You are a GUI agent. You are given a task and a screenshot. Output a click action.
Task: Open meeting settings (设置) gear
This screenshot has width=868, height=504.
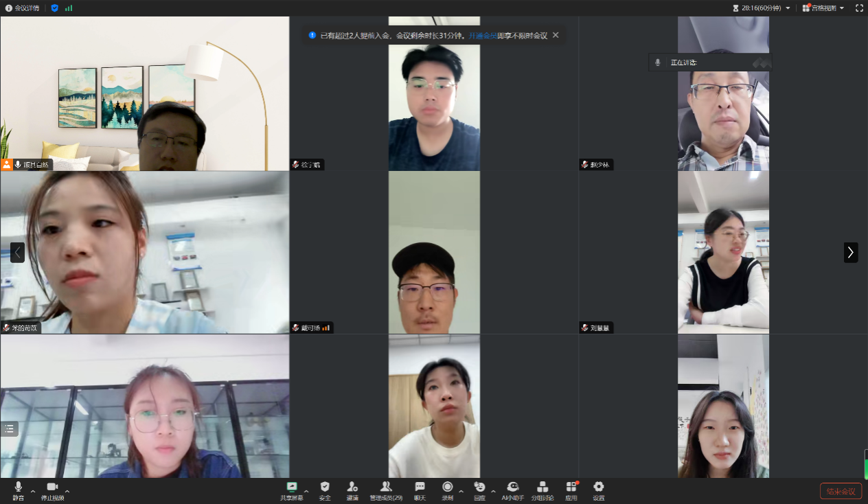click(599, 490)
